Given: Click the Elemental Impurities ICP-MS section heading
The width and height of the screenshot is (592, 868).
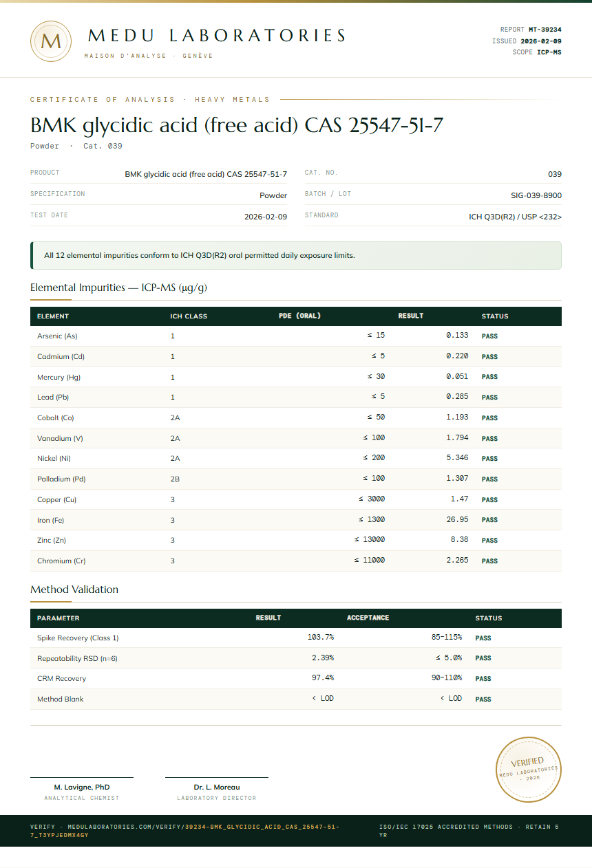Looking at the screenshot, I should 118,287.
